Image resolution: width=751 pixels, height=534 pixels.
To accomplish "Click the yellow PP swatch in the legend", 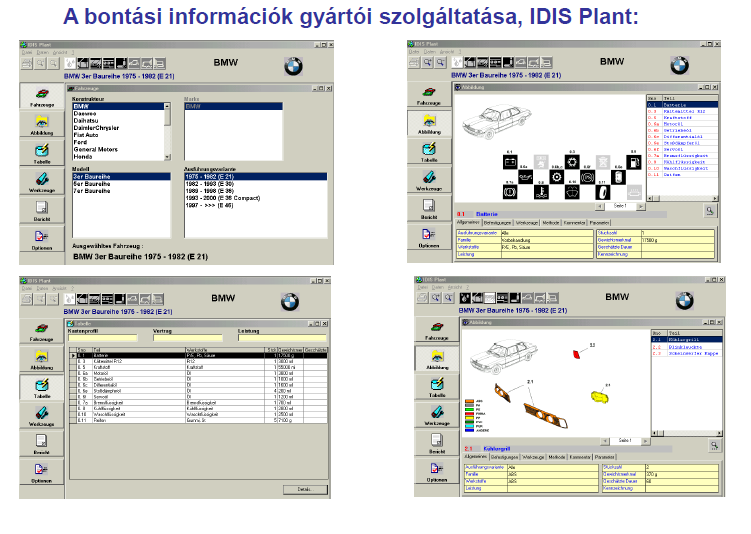I will pos(469,418).
